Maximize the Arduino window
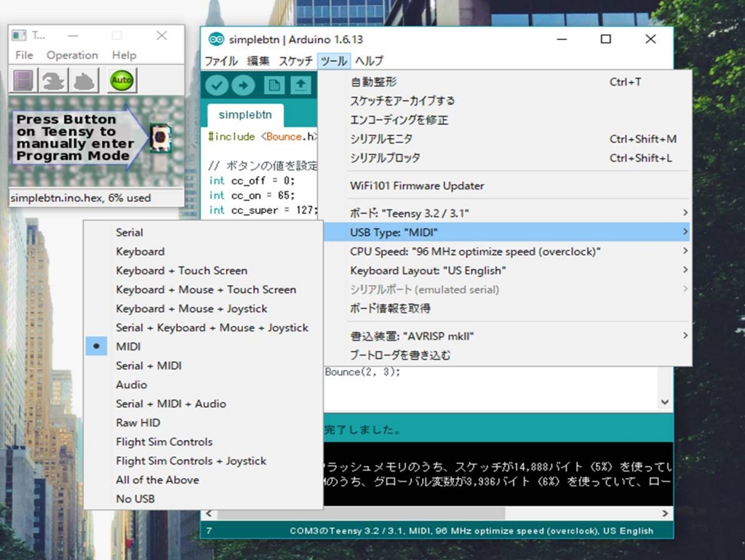This screenshot has width=745, height=560. click(x=606, y=39)
